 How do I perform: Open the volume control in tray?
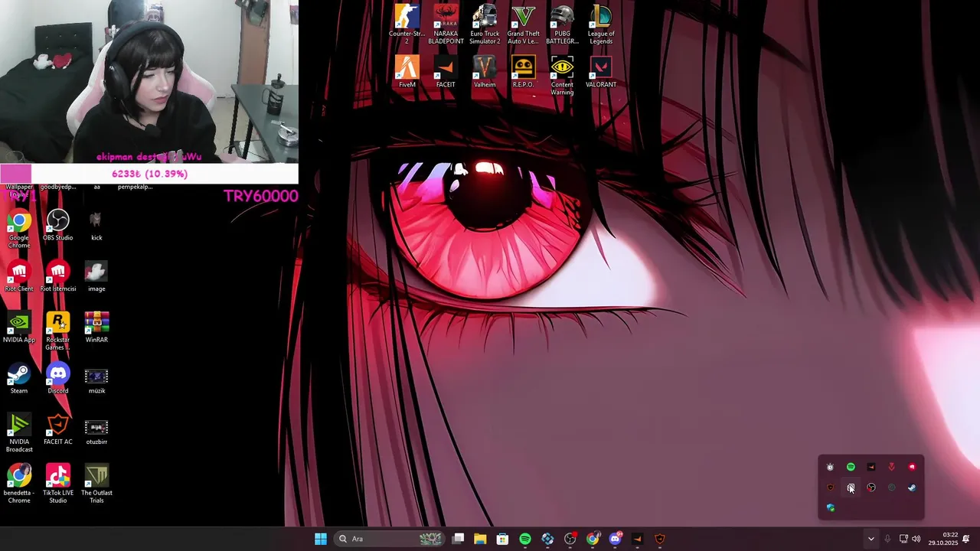click(x=916, y=539)
